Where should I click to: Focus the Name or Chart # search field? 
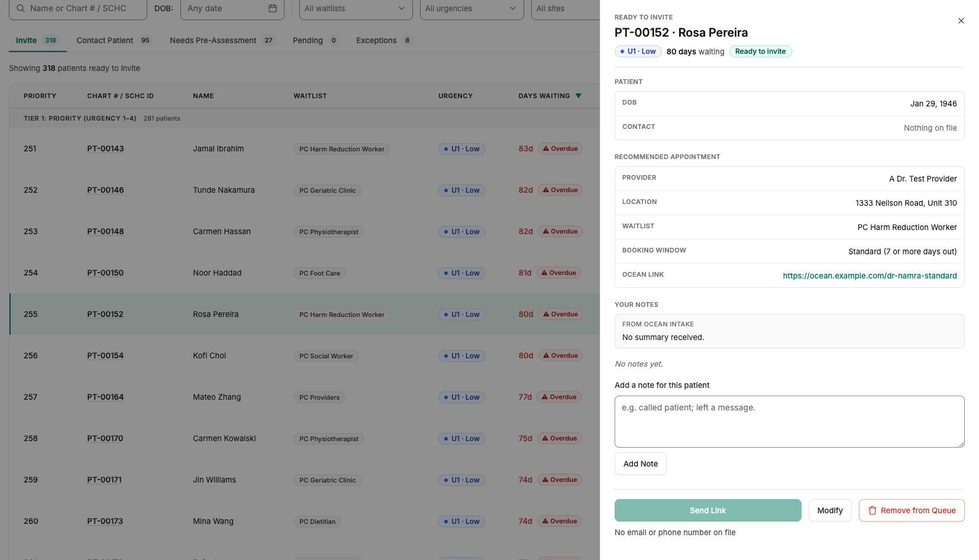(x=78, y=9)
